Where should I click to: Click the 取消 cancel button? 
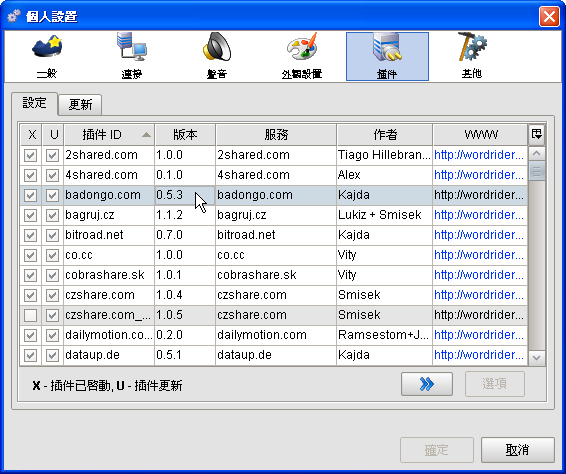pyautogui.click(x=518, y=450)
